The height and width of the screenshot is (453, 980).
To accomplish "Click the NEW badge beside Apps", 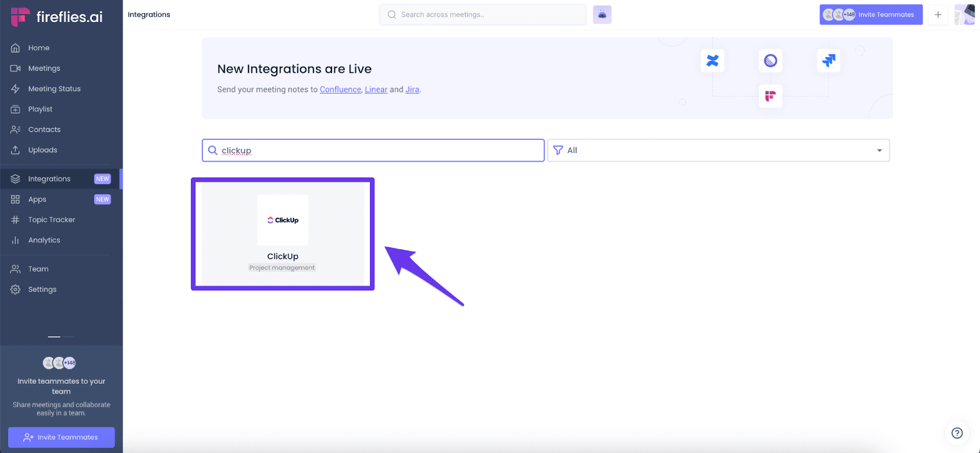I will [x=102, y=199].
